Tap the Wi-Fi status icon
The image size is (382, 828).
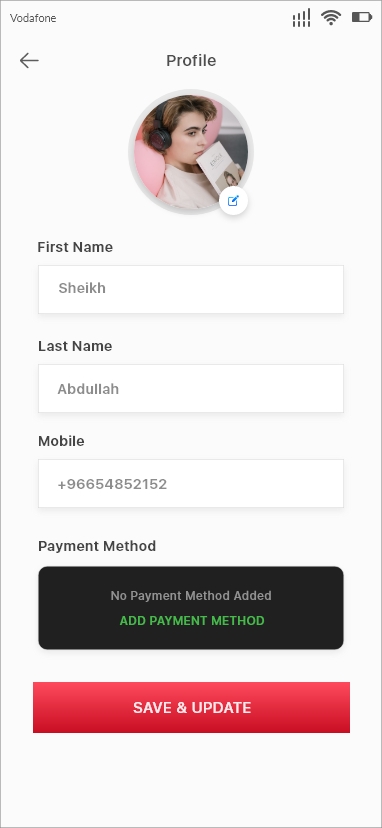point(331,17)
